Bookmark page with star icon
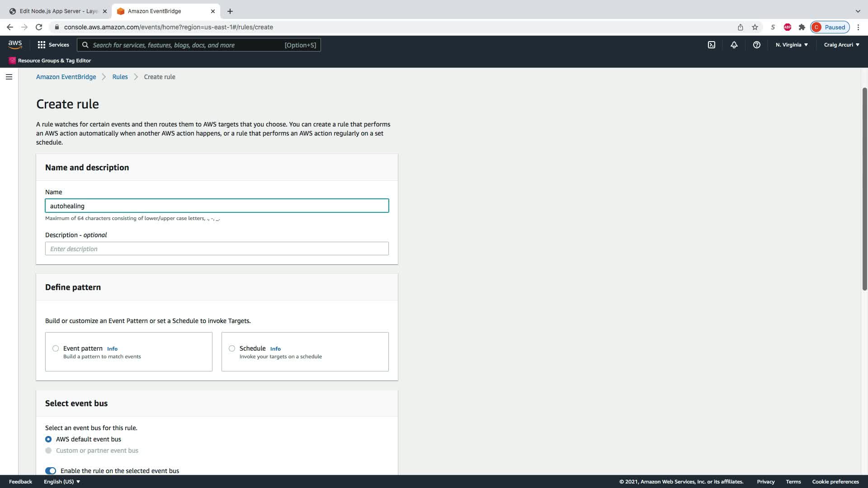Screen dimensions: 868x488 (x=755, y=27)
